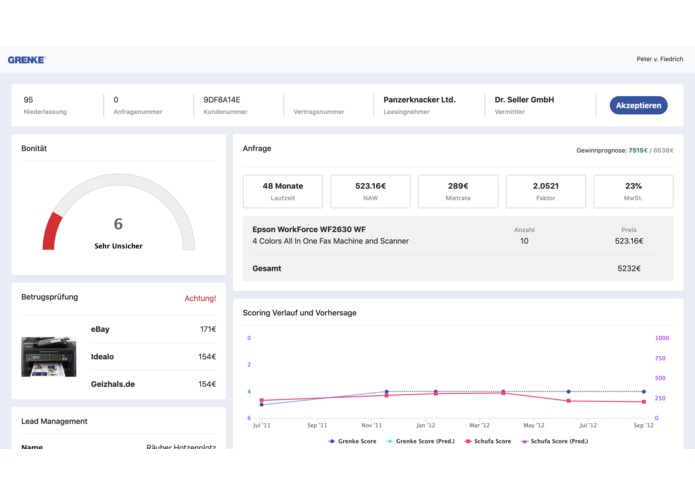This screenshot has width=695, height=494.
Task: Click the Jul '11 Grenke Score data point
Action: (x=262, y=405)
